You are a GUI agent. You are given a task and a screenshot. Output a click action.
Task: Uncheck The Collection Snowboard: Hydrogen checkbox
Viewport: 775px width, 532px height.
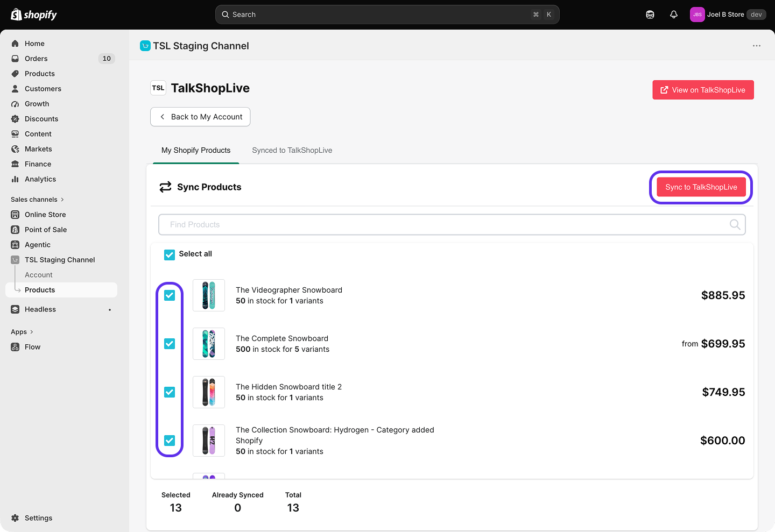coord(170,441)
